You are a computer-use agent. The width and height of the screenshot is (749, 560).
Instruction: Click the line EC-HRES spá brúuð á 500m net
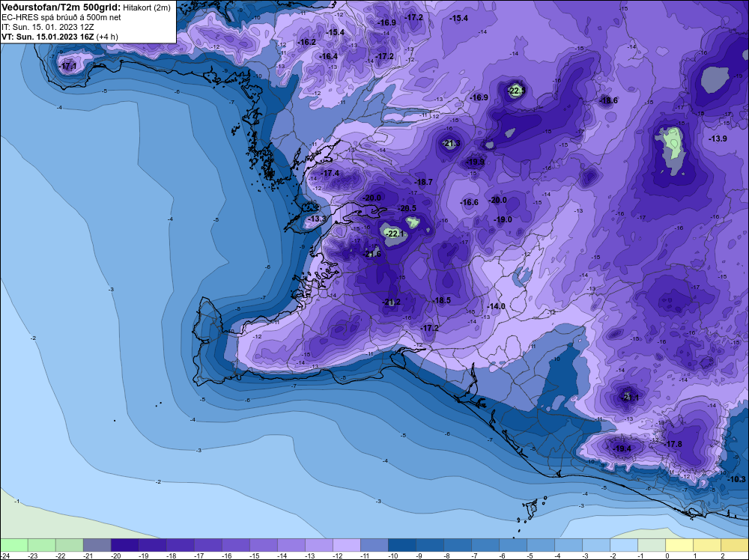[x=61, y=17]
